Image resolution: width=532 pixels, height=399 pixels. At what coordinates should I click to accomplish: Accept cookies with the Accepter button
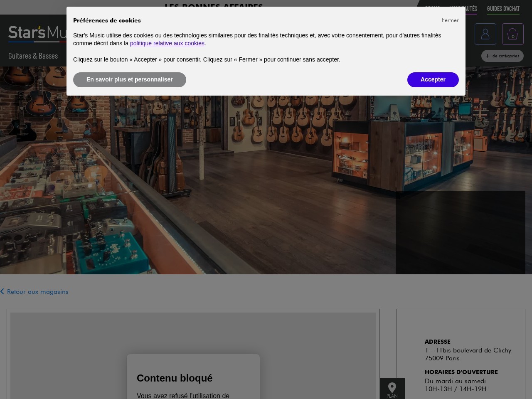(433, 79)
